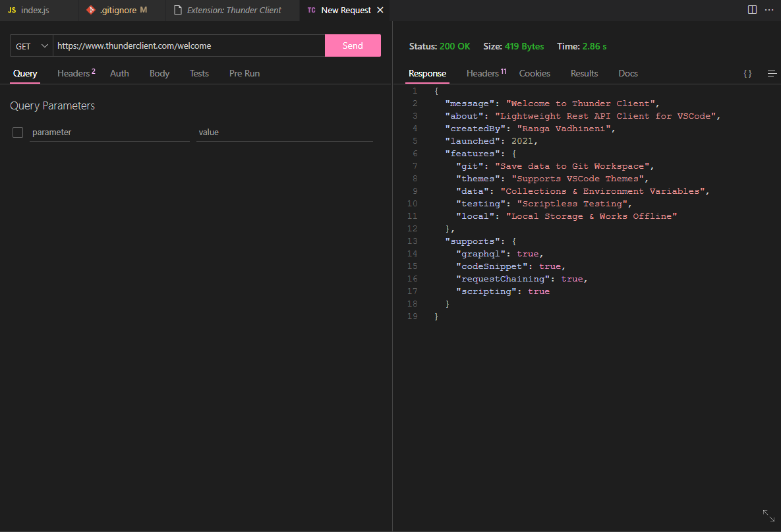Click the parameter value field
The image size is (781, 532).
(285, 133)
